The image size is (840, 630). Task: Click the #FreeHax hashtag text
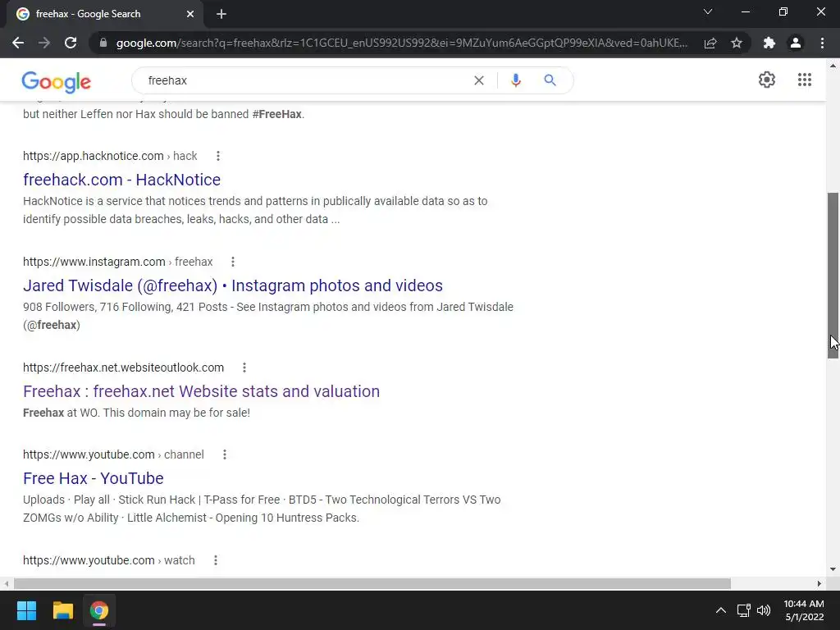(277, 114)
